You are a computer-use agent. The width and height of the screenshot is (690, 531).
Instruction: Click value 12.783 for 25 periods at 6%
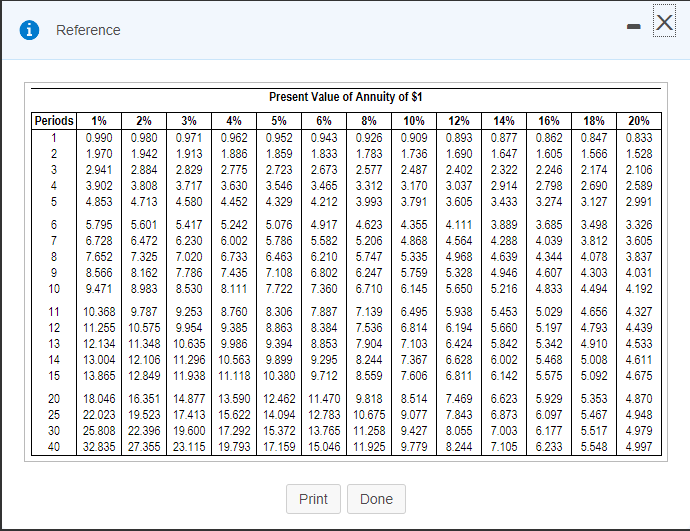click(324, 414)
